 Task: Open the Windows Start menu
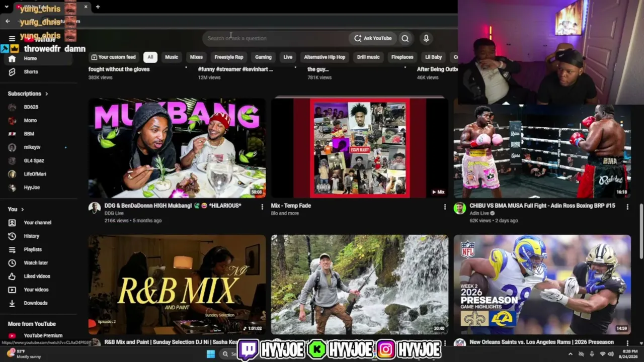pyautogui.click(x=211, y=354)
